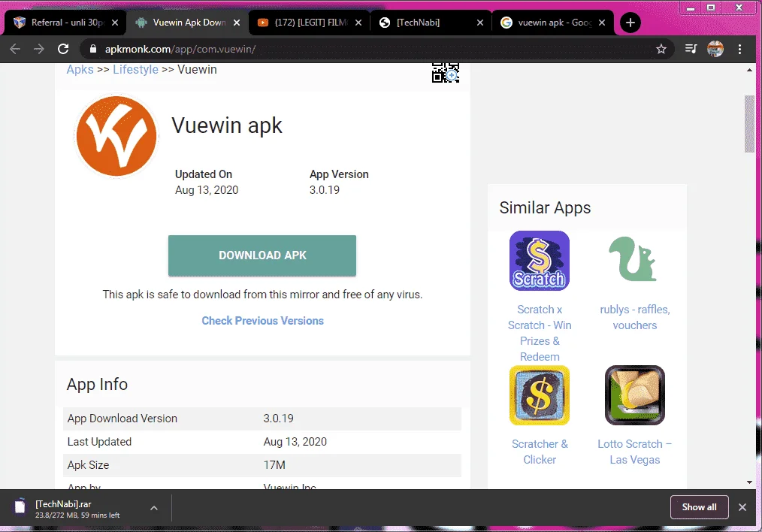This screenshot has width=762, height=532.
Task: Click Updated On date Aug 13, 2020
Action: click(207, 190)
